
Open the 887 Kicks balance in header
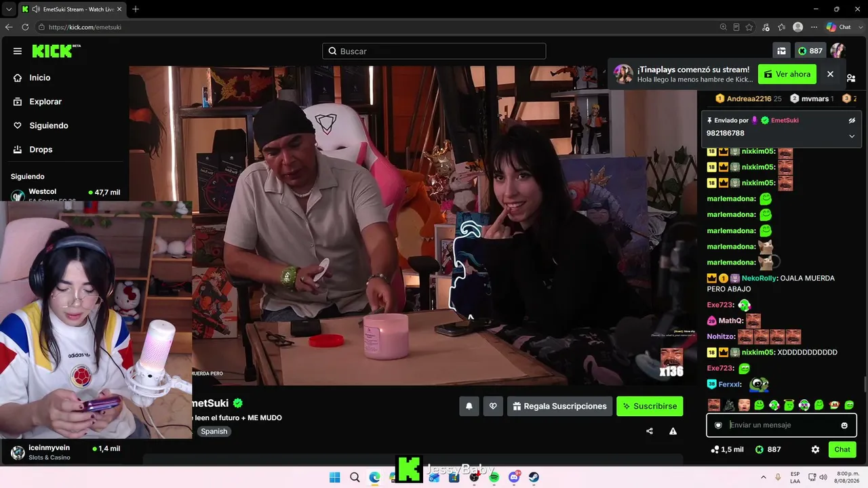[x=810, y=51]
